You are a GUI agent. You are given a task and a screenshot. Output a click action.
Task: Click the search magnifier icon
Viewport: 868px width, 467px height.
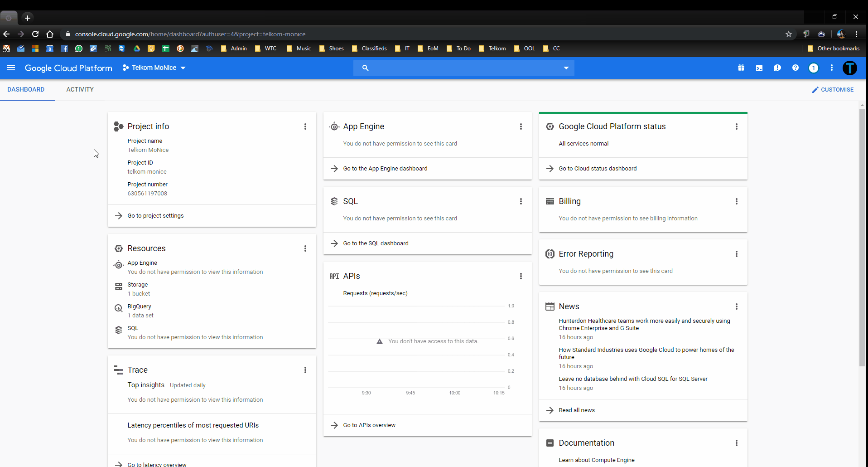[365, 68]
